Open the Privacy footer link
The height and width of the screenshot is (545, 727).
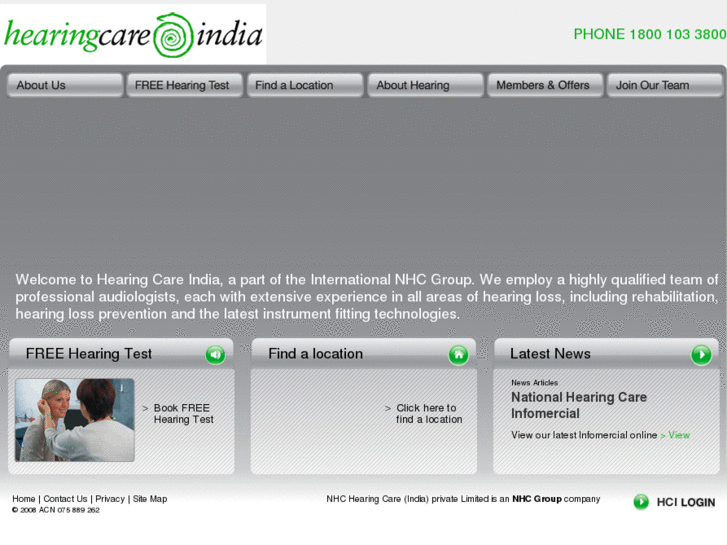110,499
